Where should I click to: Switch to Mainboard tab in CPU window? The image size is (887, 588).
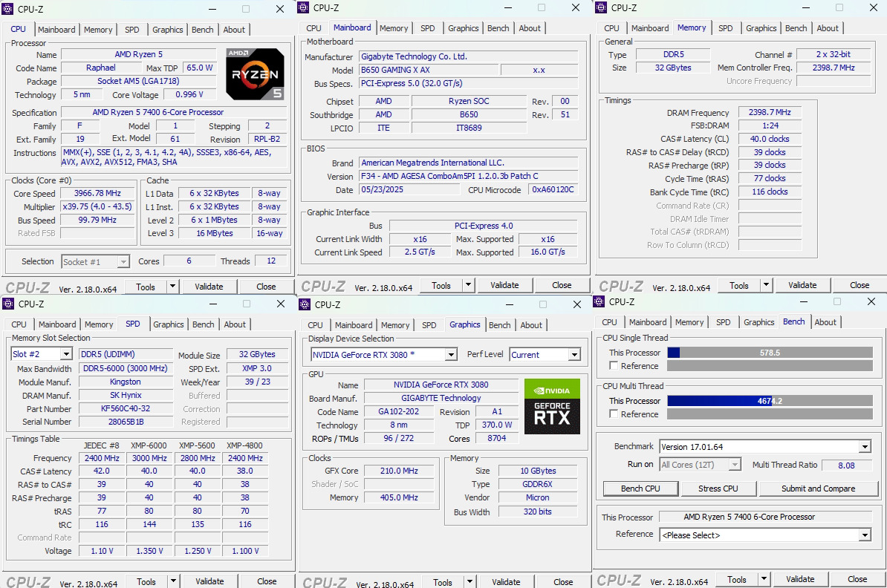coord(56,30)
